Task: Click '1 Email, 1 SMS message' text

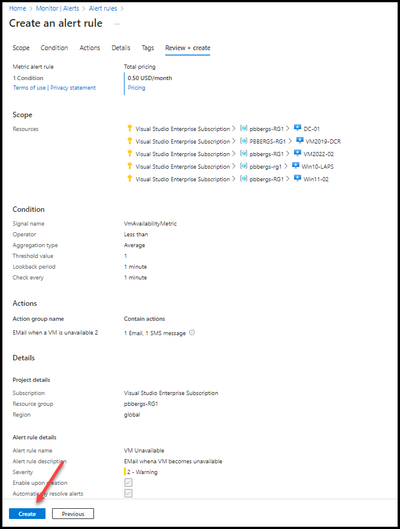Action: point(155,333)
